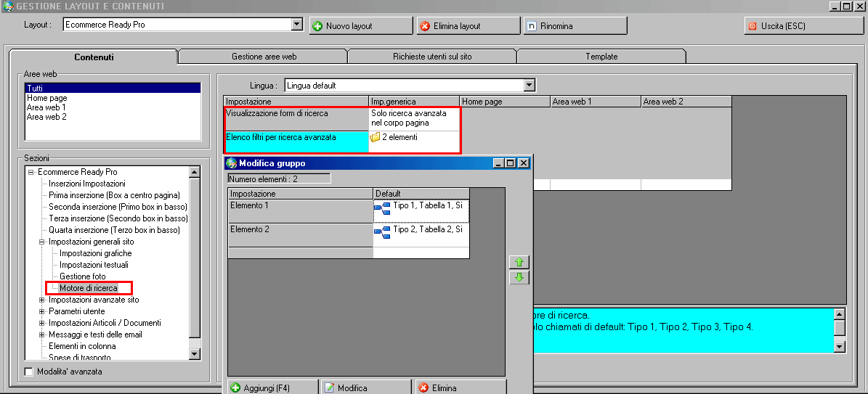Select Terza inserzione (Secondo box in basso)
868x394 pixels.
[x=118, y=218]
